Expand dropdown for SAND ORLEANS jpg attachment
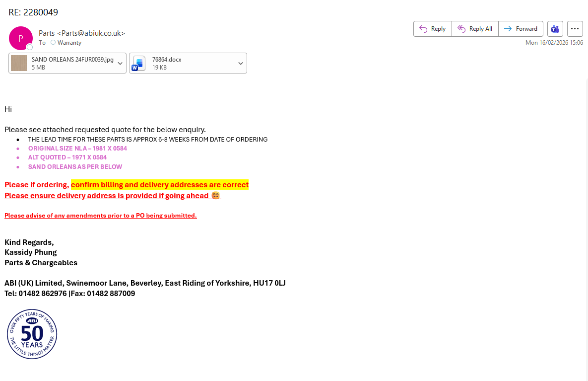 [120, 64]
